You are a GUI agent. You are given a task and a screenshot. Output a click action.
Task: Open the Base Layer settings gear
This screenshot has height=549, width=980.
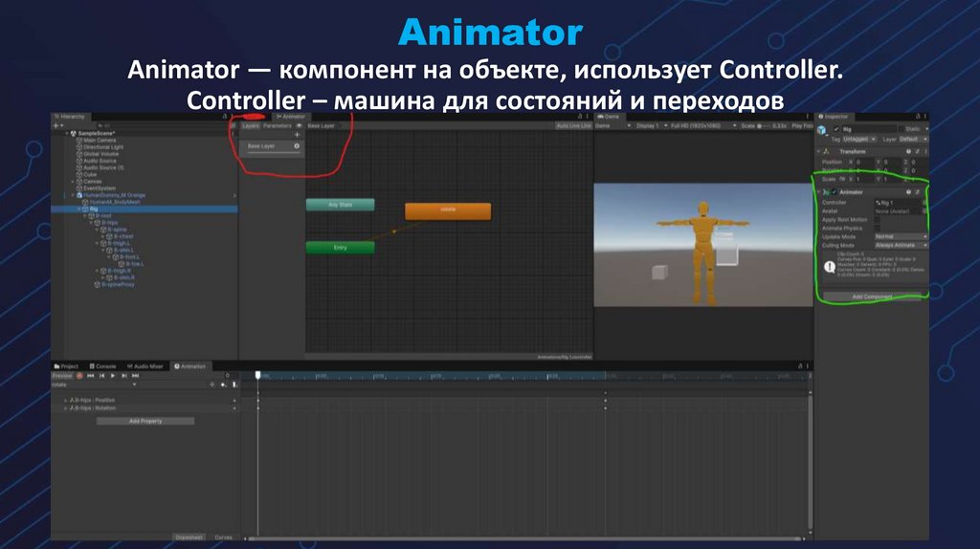[297, 146]
